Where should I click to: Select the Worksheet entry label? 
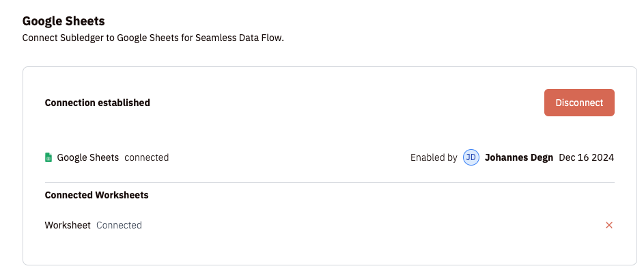click(x=68, y=225)
